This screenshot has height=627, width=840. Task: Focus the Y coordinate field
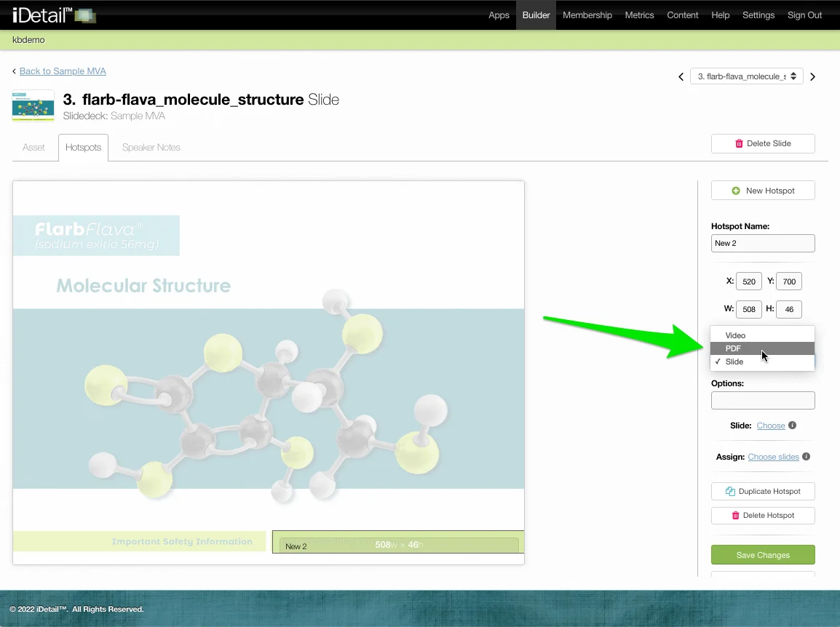(x=789, y=281)
